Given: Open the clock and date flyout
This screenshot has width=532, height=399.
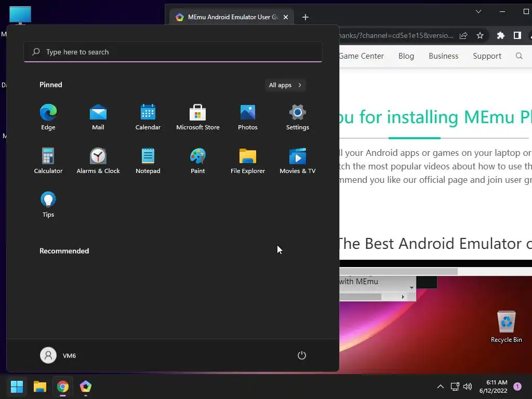Looking at the screenshot, I should tap(494, 387).
